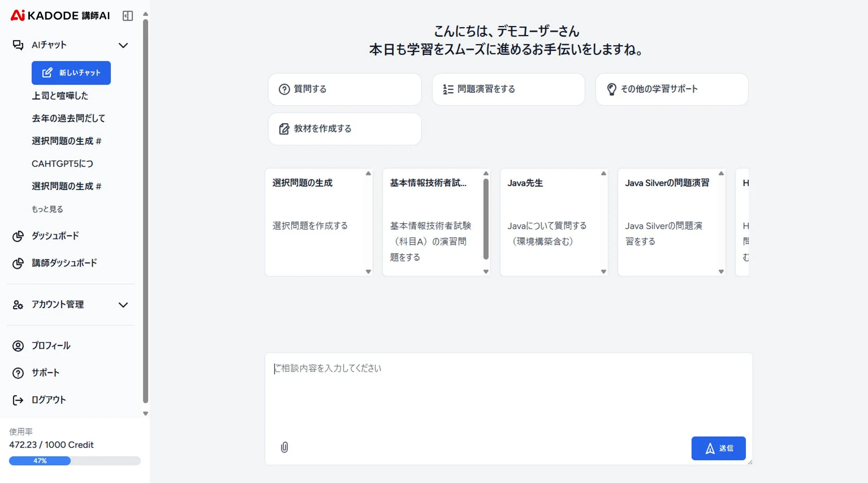This screenshot has height=484, width=868.
Task: Open プロフィール using its profile icon
Action: [x=18, y=346]
